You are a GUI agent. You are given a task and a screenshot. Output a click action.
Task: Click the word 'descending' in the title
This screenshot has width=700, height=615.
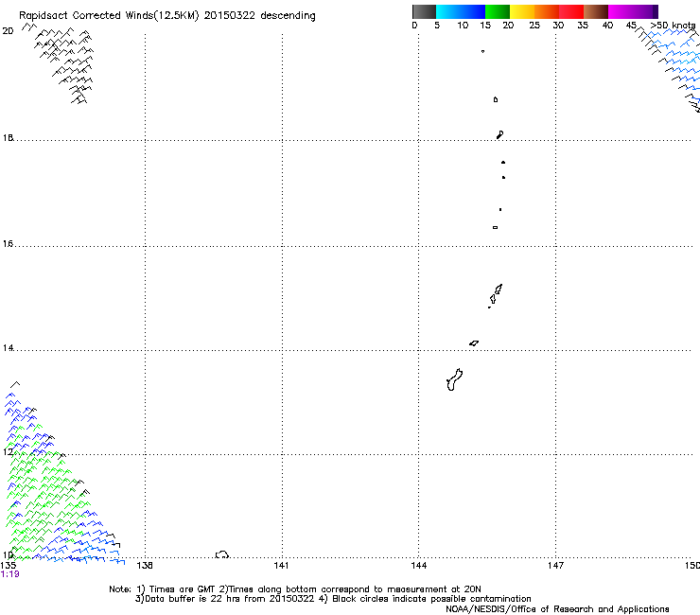point(288,16)
